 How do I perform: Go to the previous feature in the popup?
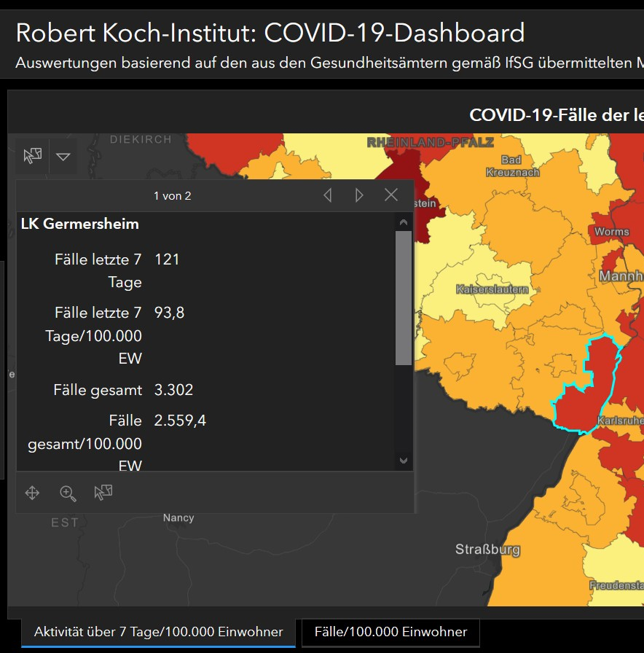click(x=328, y=195)
